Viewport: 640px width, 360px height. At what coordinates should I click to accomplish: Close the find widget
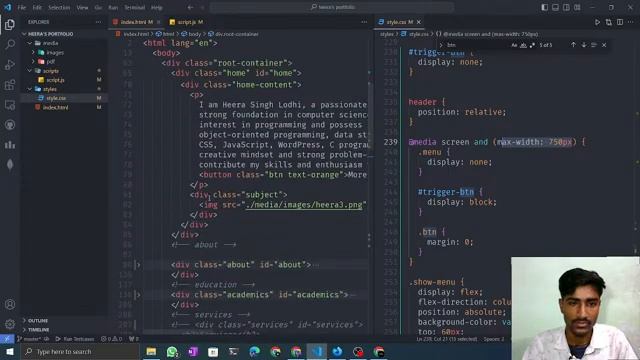pos(604,45)
